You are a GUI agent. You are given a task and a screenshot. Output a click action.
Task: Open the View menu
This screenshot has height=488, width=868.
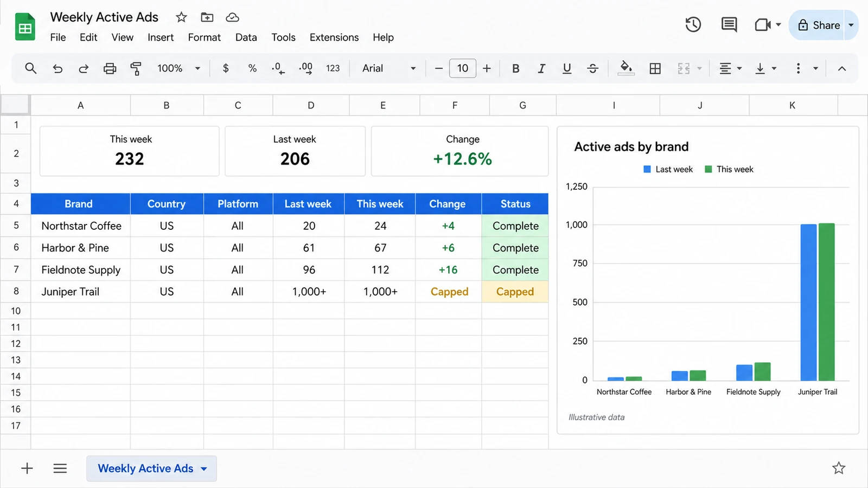tap(122, 37)
